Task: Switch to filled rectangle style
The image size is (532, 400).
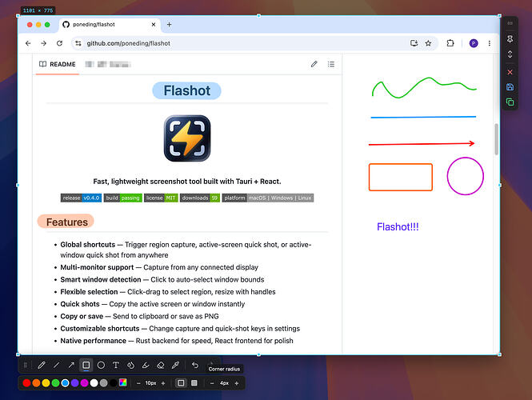Action: point(194,383)
